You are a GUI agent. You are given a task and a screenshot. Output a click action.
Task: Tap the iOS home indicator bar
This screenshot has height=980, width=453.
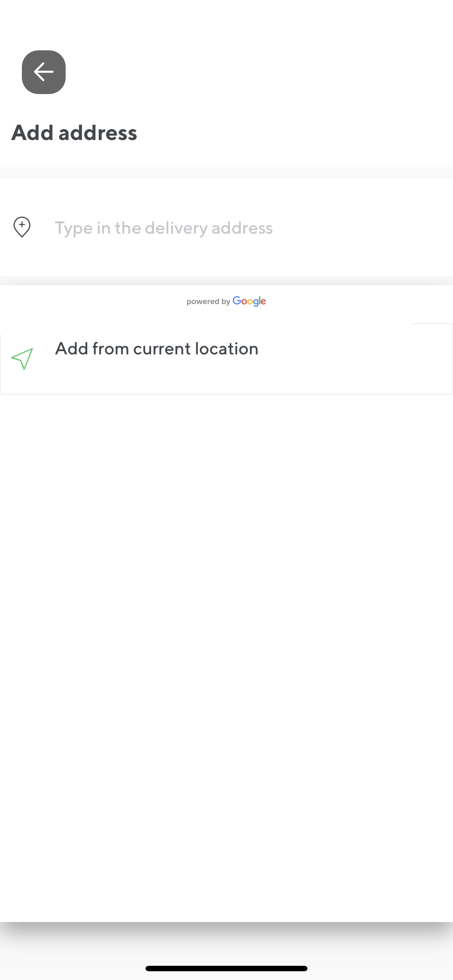click(226, 968)
